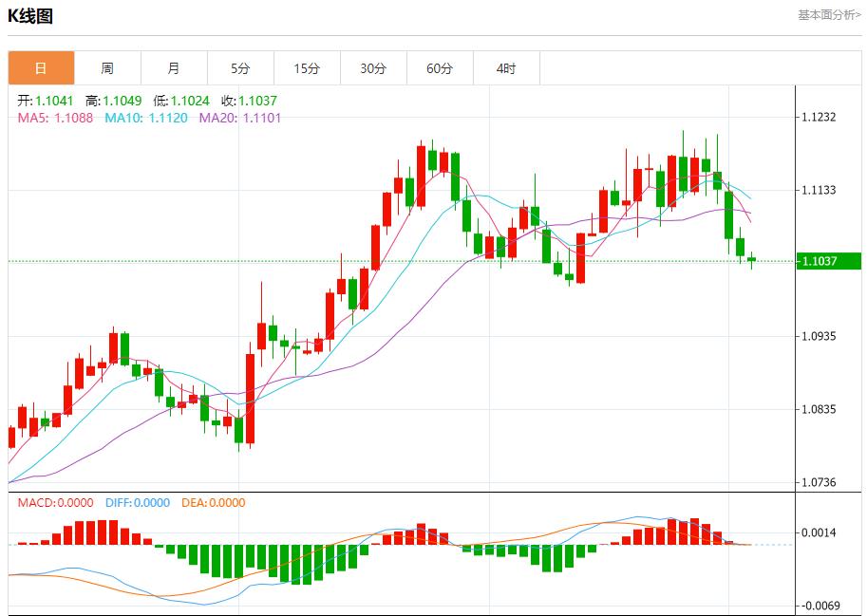Switch to the 60分 chart tab
Screen dimensions: 867x616
pyautogui.click(x=440, y=68)
